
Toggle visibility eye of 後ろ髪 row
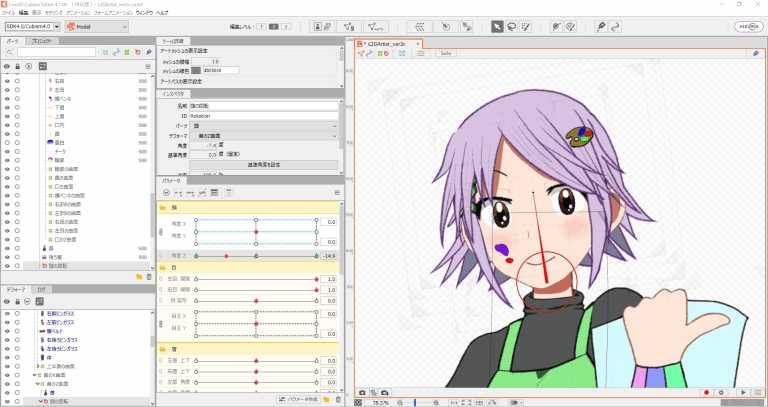coord(7,257)
